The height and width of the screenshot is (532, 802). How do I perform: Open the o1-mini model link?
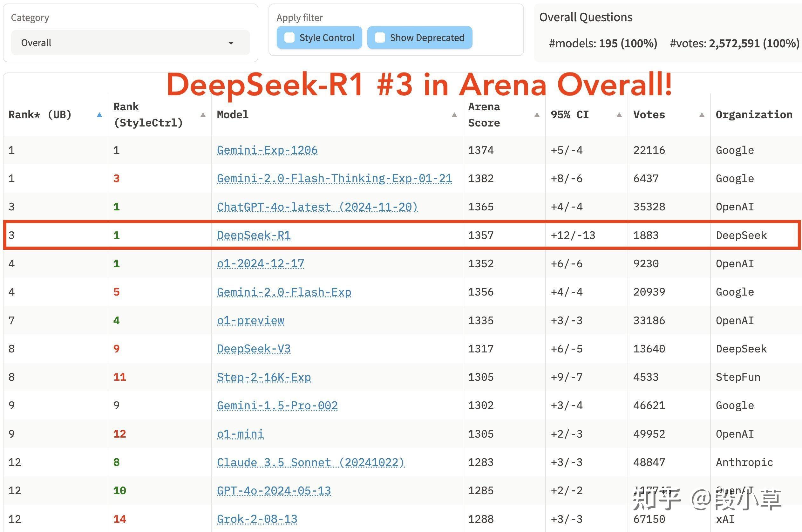[x=240, y=434]
